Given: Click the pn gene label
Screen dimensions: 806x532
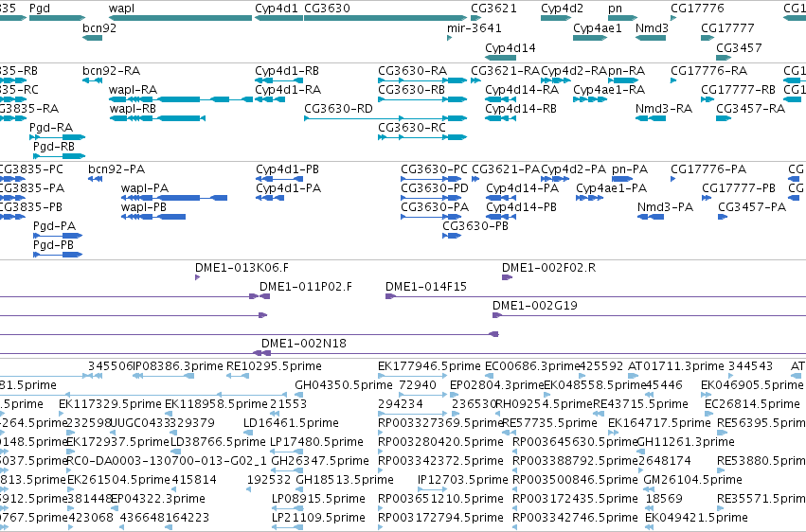Looking at the screenshot, I should coord(615,9).
